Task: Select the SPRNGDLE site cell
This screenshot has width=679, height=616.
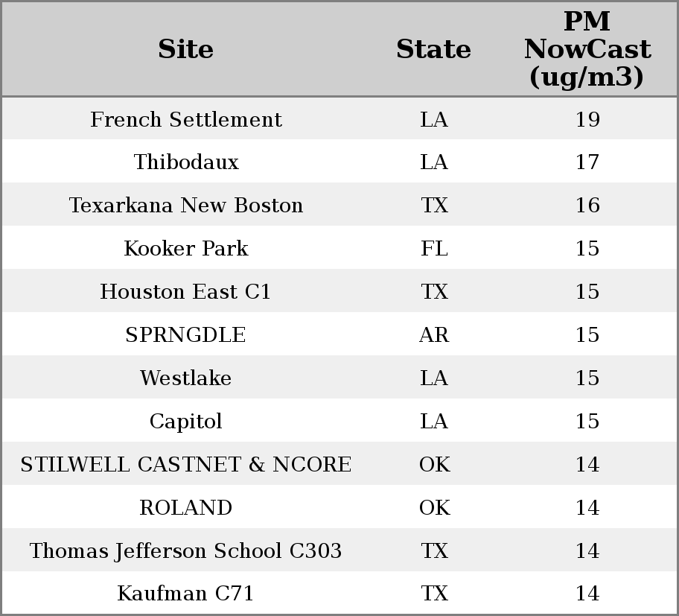Action: (186, 334)
